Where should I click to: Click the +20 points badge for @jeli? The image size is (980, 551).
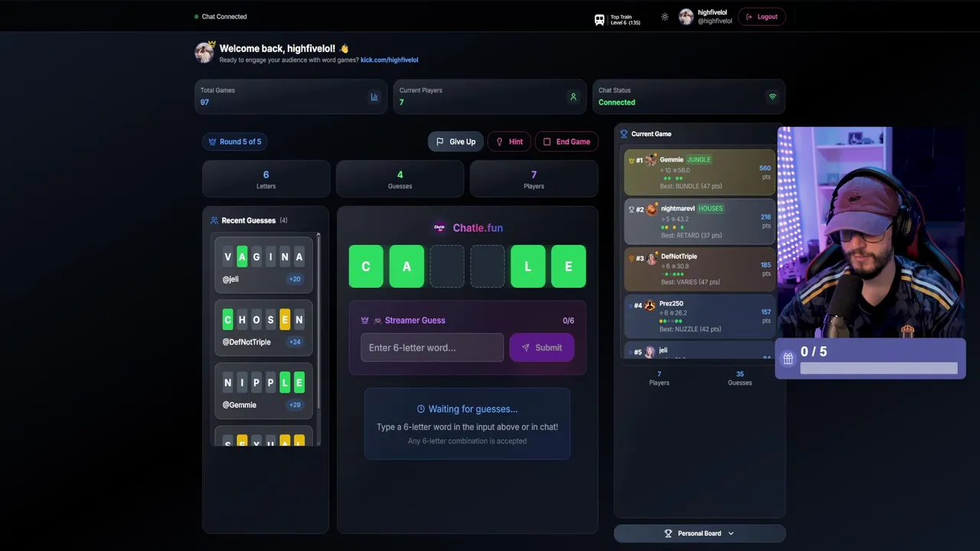[x=295, y=279]
